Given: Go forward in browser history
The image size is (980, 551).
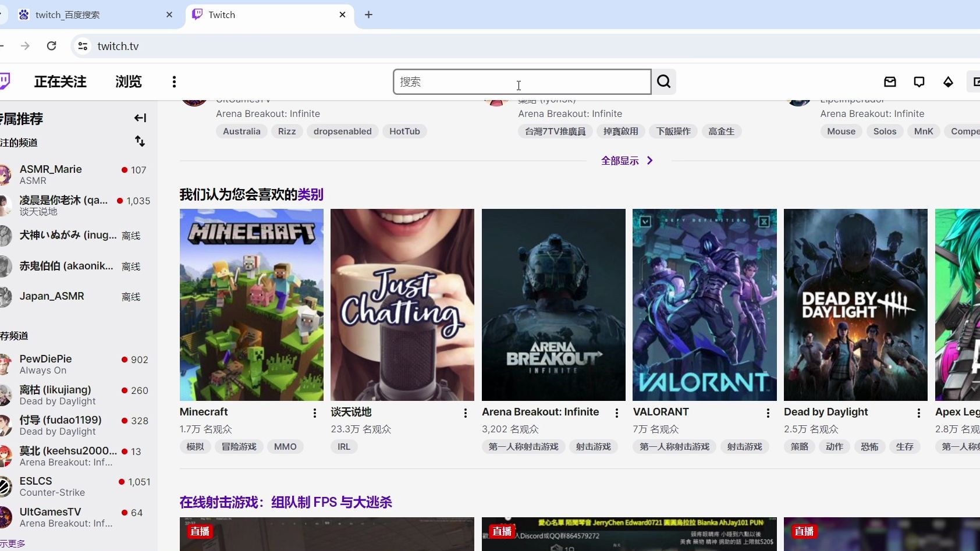Looking at the screenshot, I should tap(25, 46).
